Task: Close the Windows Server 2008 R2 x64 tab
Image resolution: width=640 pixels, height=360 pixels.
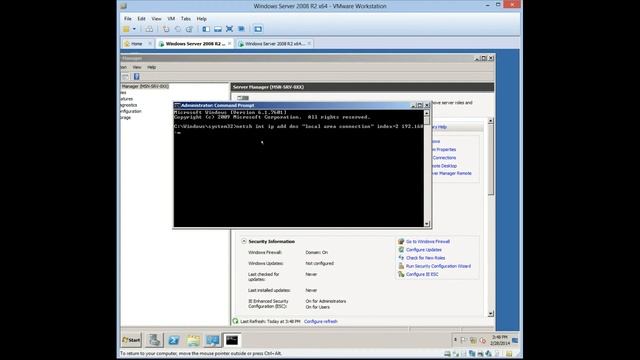Action: pos(309,43)
